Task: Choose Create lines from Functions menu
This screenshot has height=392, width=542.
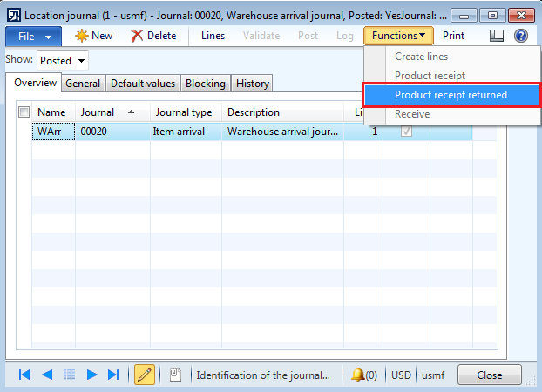Action: tap(421, 57)
